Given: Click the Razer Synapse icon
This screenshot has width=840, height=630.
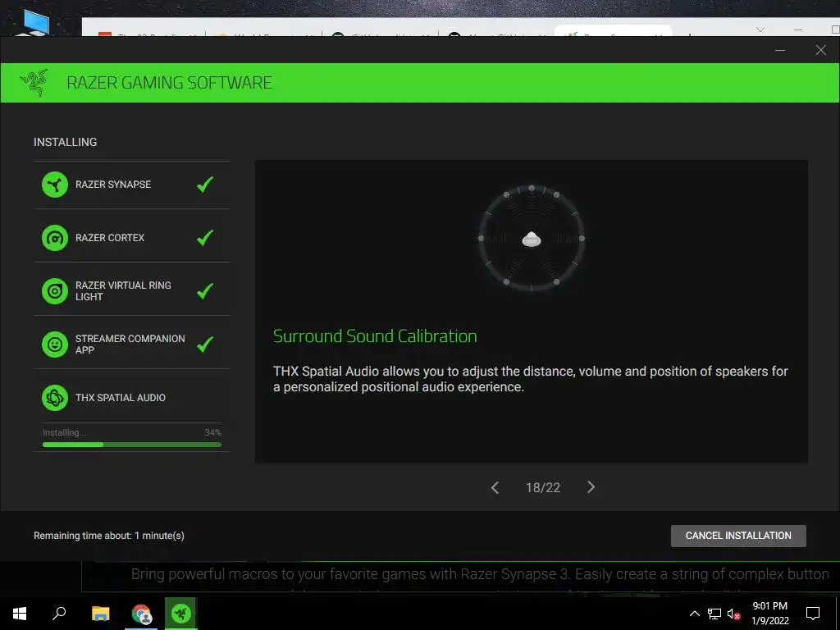Looking at the screenshot, I should [55, 185].
